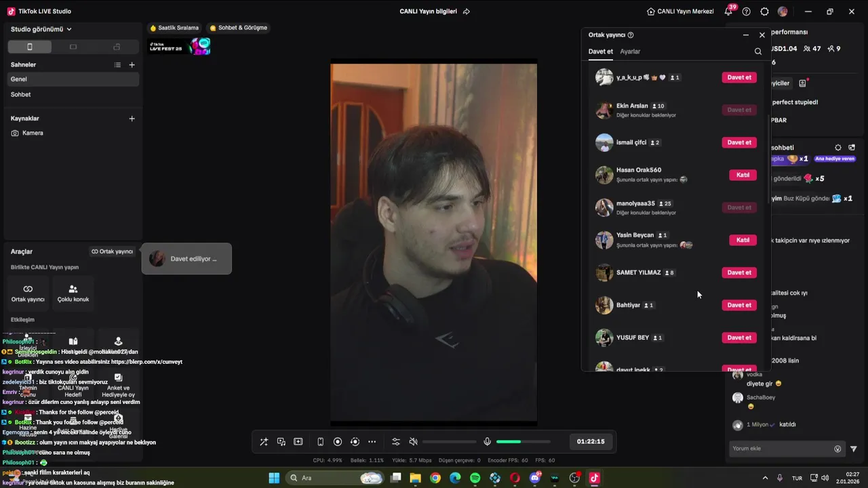Open the chat filter icon beside comment box
Viewport: 868px width, 488px height.
point(854,449)
